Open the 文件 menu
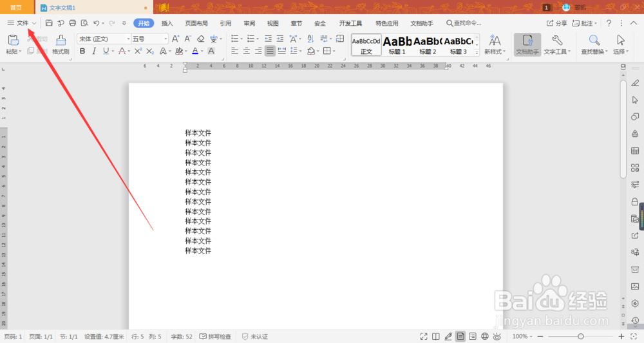This screenshot has height=343, width=644. click(x=22, y=23)
